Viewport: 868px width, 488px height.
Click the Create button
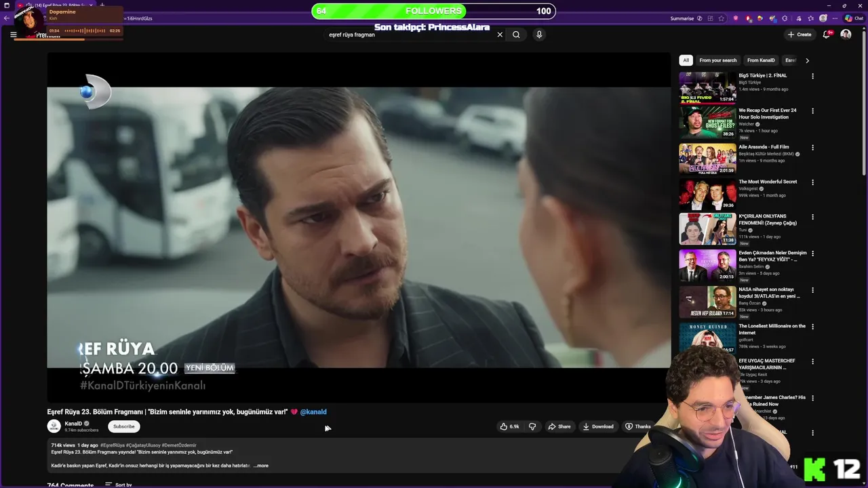pos(800,35)
